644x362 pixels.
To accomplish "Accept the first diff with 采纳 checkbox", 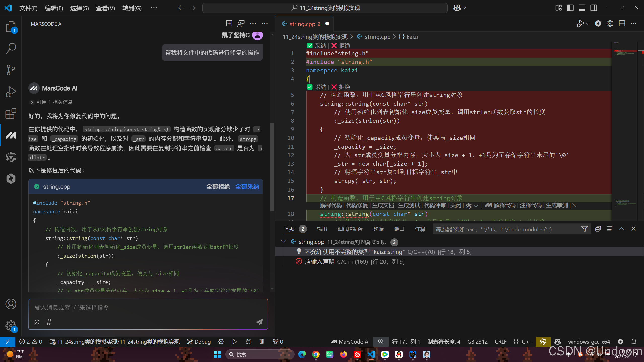I will 310,46.
